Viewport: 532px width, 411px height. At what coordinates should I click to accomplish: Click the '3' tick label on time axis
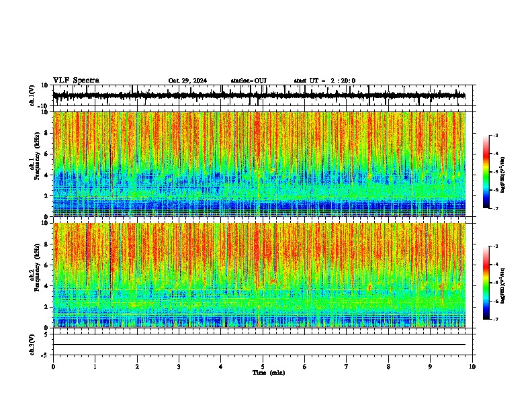coord(179,367)
